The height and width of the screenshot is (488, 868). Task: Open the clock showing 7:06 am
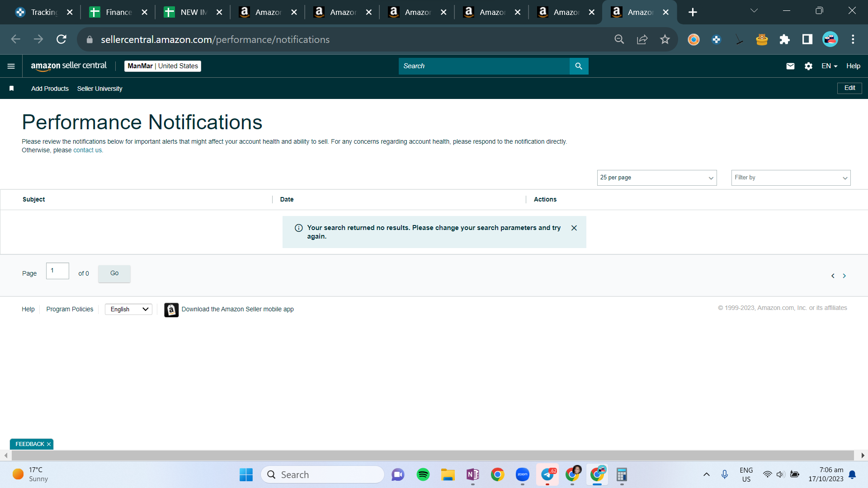826,474
